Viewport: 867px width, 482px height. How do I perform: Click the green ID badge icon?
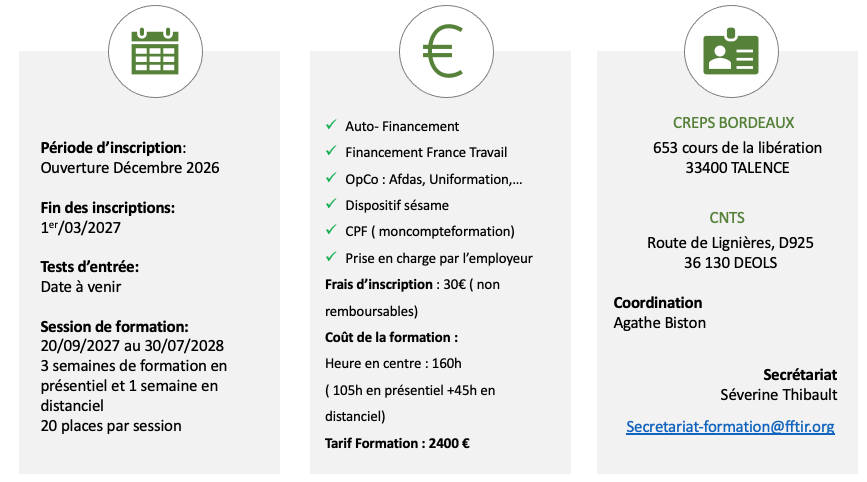click(x=731, y=51)
